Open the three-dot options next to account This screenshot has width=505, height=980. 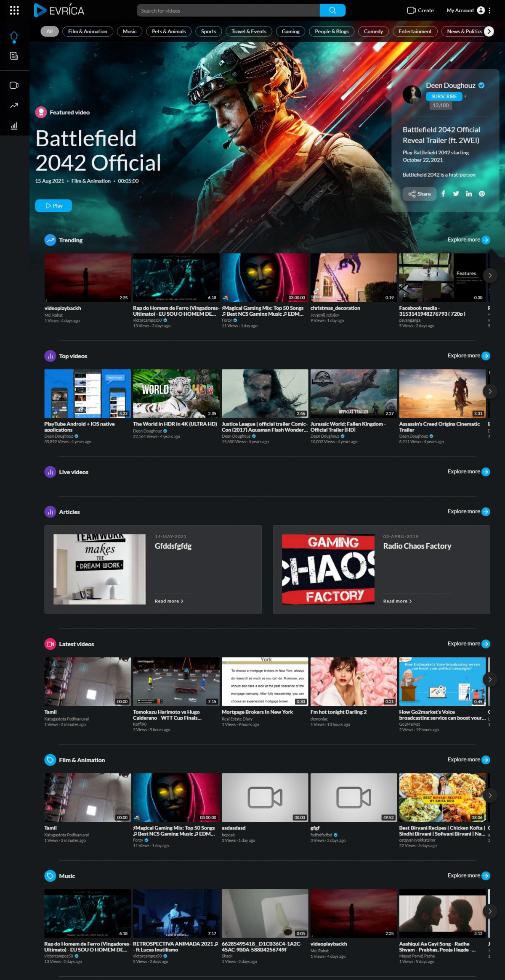coord(489,11)
